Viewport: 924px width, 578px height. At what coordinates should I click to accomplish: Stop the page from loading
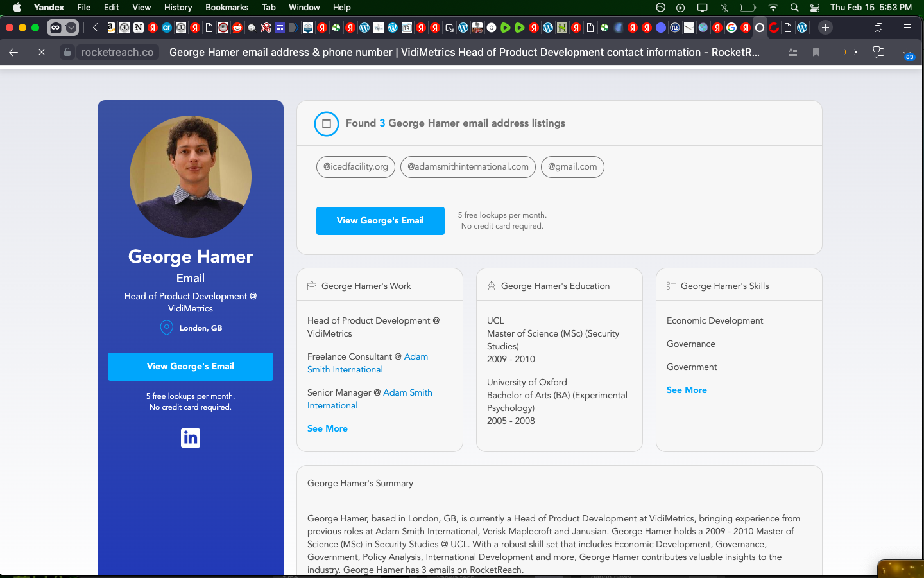(42, 52)
